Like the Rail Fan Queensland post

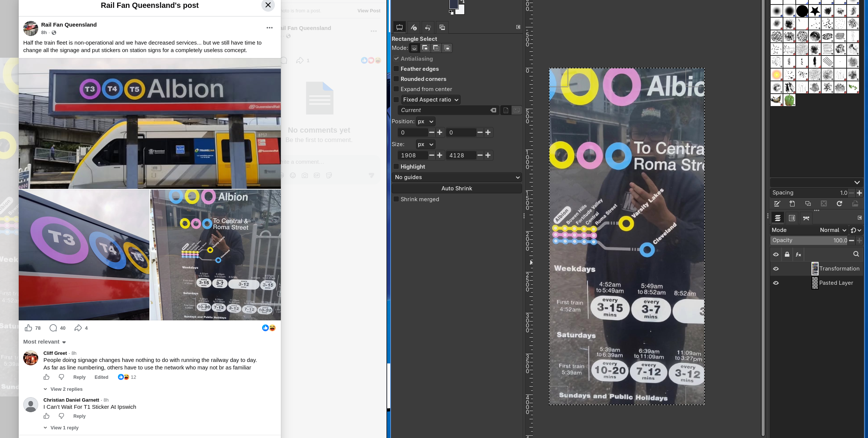click(28, 328)
